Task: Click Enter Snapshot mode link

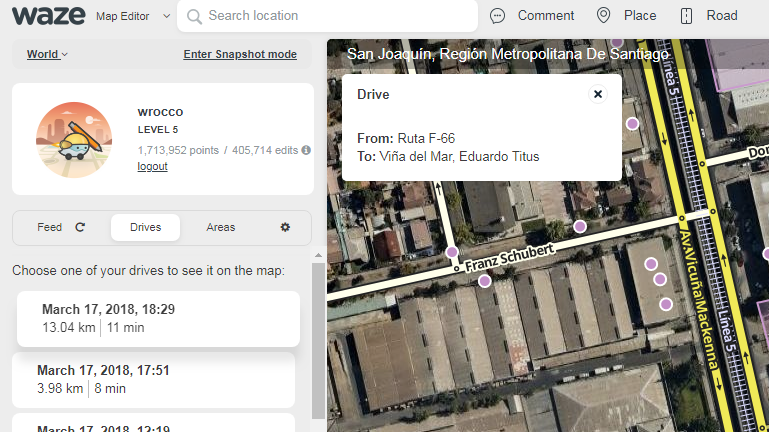Action: coord(240,54)
